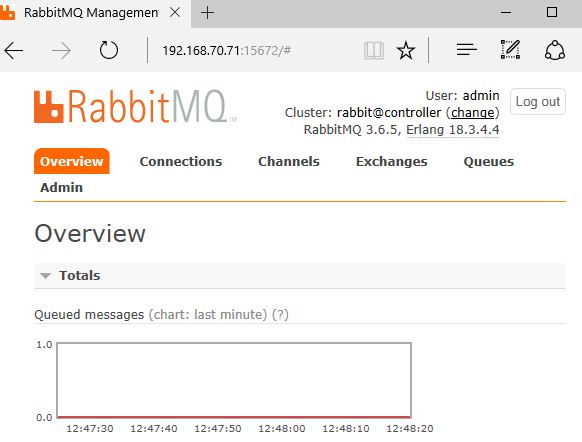Click the Erlang 18.3.4.4 version text
This screenshot has width=582, height=442.
(453, 130)
